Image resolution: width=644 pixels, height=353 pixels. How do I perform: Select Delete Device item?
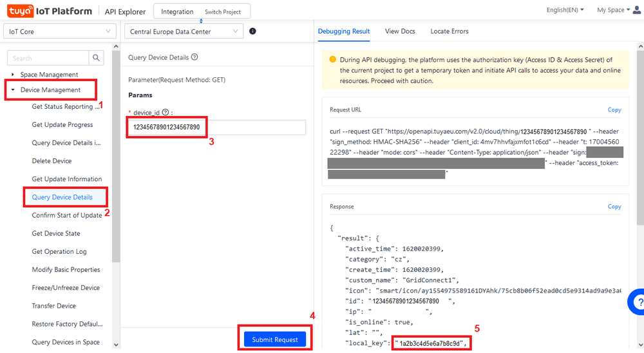point(52,160)
